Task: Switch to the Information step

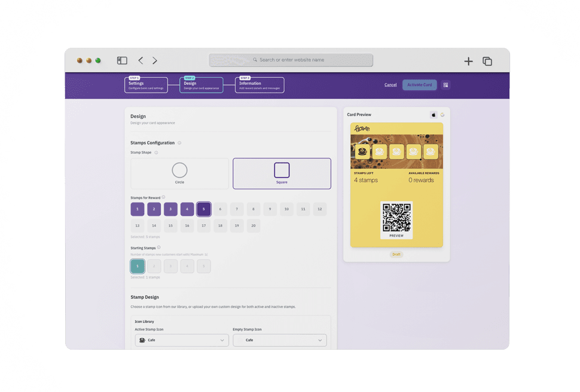Action: point(260,84)
